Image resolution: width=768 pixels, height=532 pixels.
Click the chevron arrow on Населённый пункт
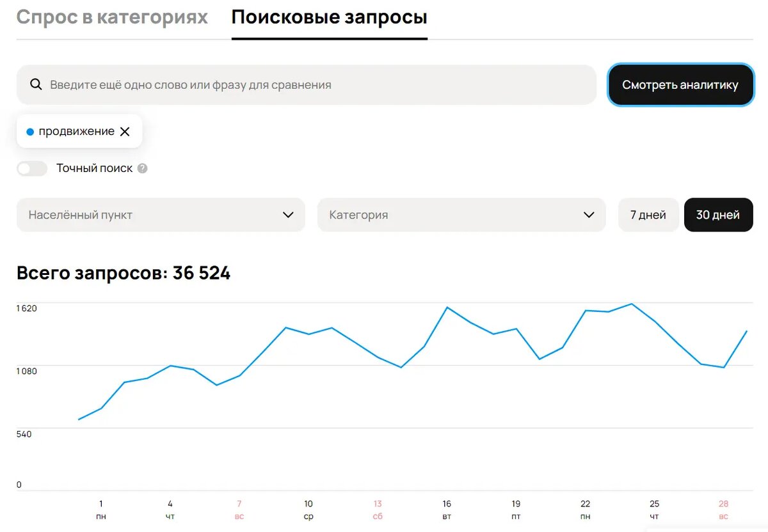(287, 215)
